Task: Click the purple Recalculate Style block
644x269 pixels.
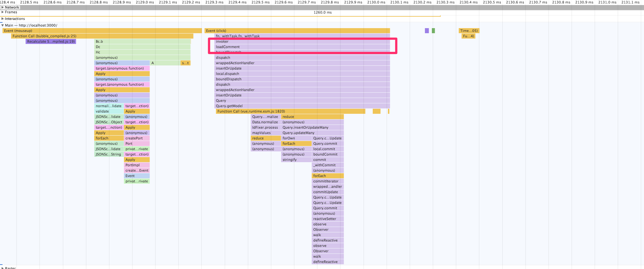Action: click(x=51, y=41)
